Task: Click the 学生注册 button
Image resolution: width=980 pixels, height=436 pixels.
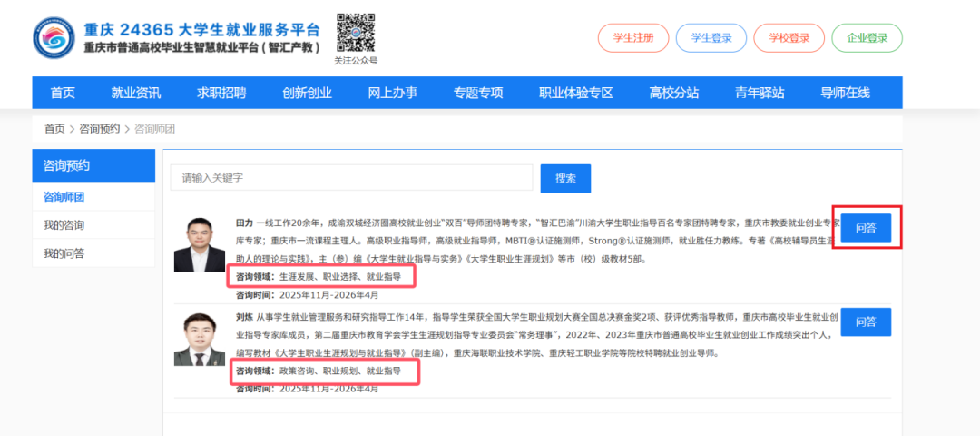Action: pyautogui.click(x=632, y=38)
